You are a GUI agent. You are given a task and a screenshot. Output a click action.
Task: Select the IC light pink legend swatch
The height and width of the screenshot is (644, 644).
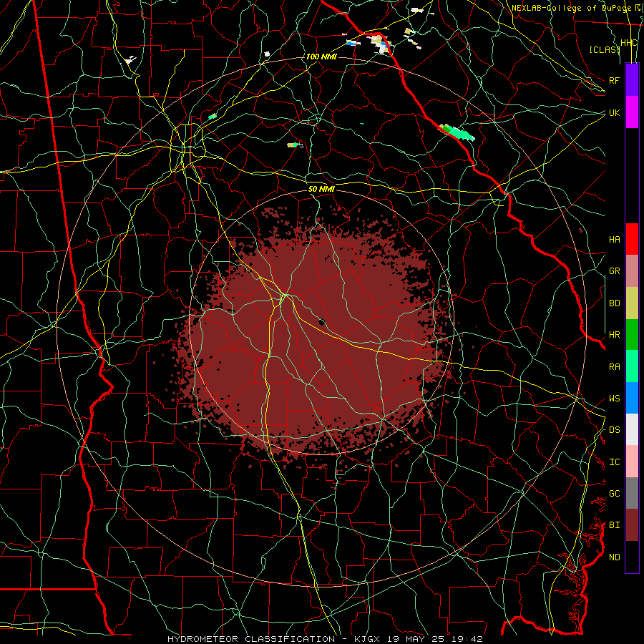click(632, 462)
